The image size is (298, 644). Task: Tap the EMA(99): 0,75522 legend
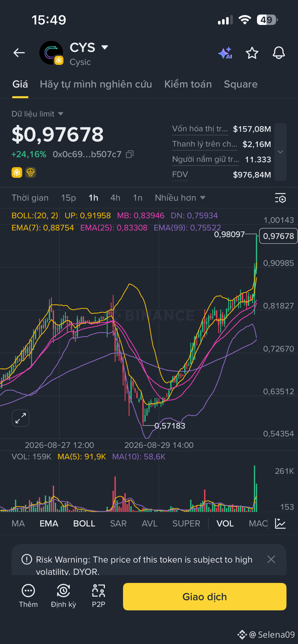click(187, 227)
